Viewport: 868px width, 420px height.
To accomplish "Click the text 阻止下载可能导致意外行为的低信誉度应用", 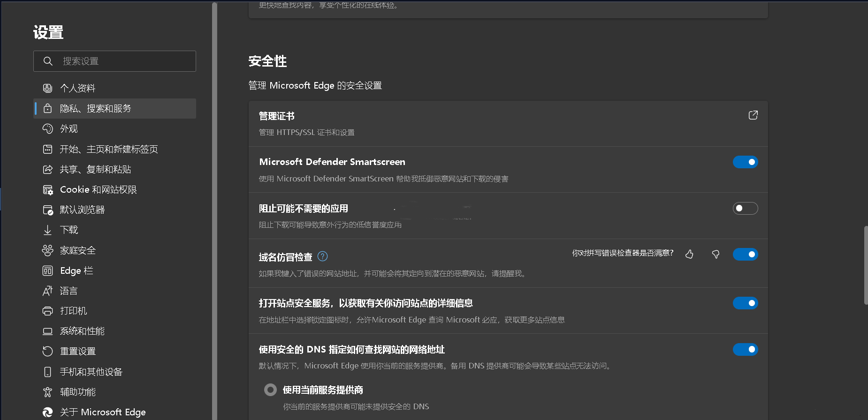I will point(330,225).
